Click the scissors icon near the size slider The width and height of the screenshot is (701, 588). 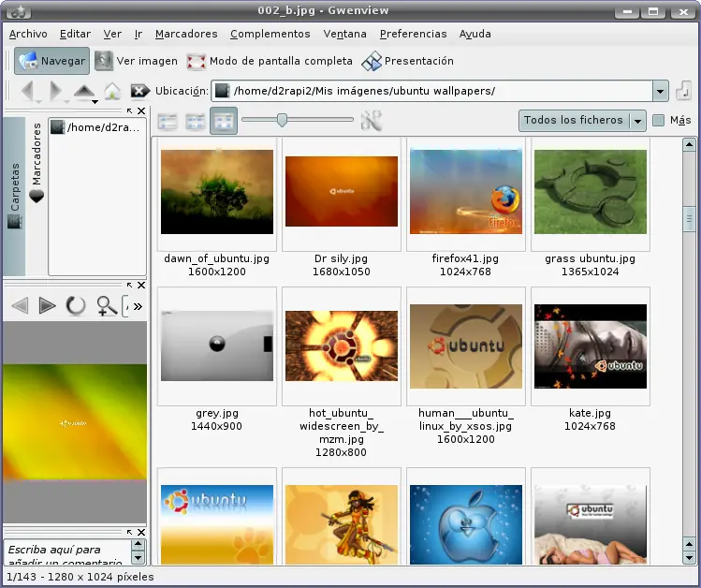tap(371, 121)
